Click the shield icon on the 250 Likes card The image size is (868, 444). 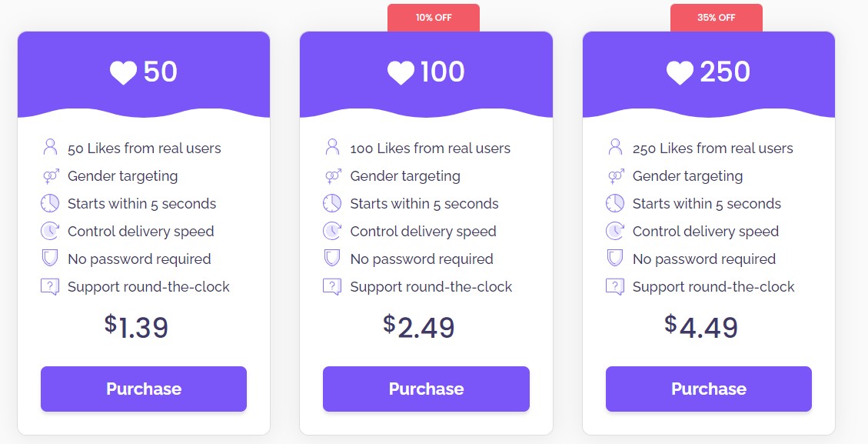pyautogui.click(x=614, y=259)
